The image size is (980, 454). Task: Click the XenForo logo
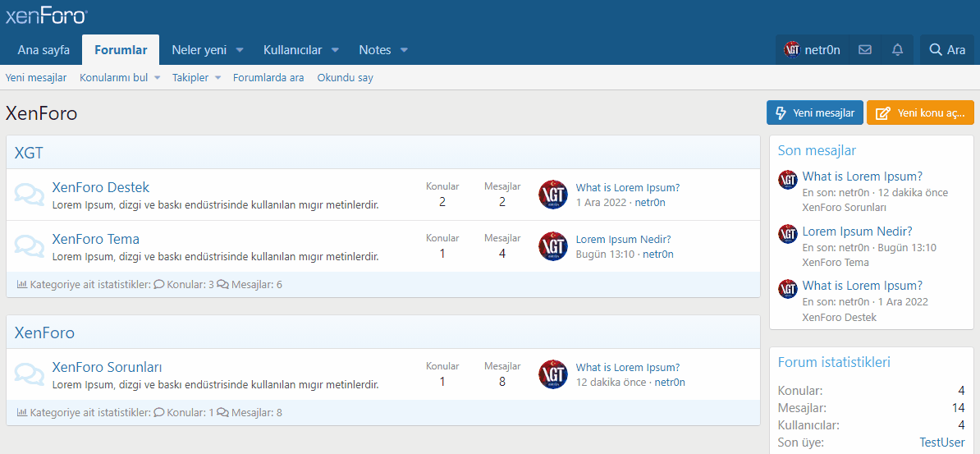(47, 16)
